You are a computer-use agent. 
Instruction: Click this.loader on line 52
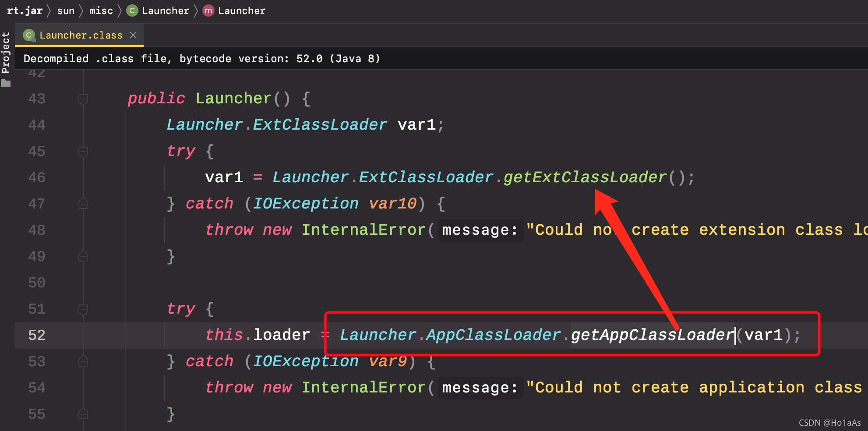click(x=258, y=335)
